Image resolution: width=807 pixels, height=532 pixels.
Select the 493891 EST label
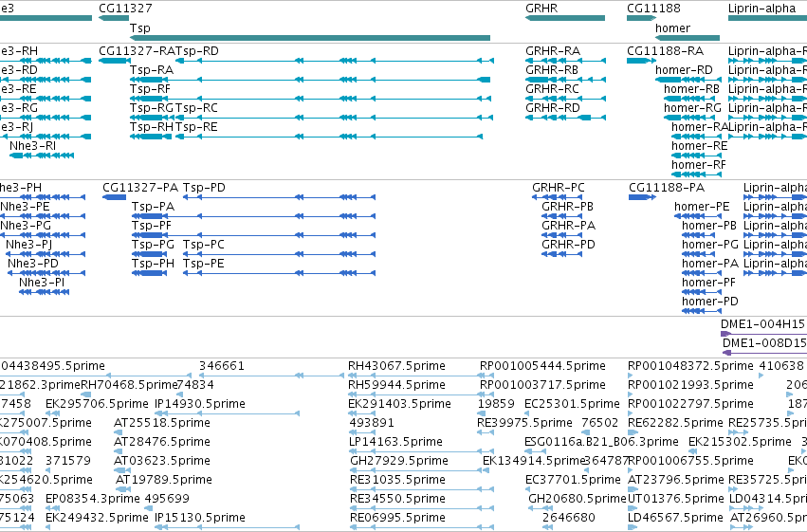click(x=372, y=423)
